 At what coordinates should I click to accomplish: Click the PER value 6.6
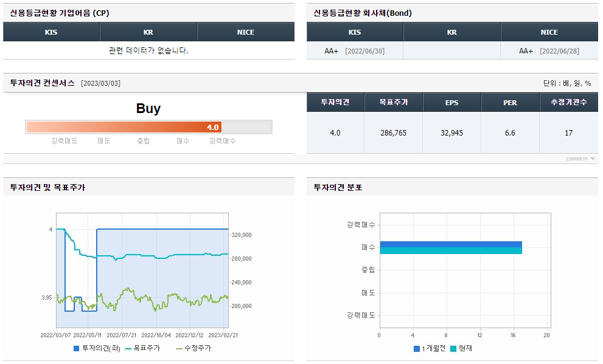(x=511, y=133)
